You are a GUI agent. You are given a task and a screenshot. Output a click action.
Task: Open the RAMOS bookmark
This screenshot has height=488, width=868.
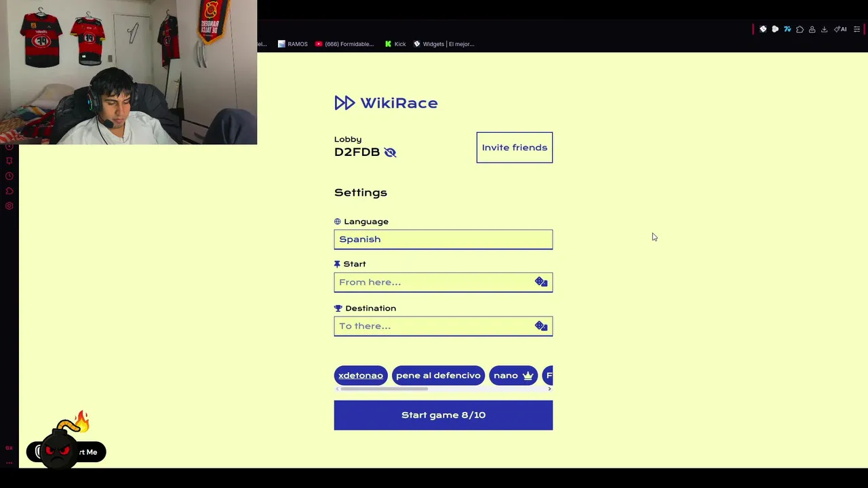click(x=293, y=44)
